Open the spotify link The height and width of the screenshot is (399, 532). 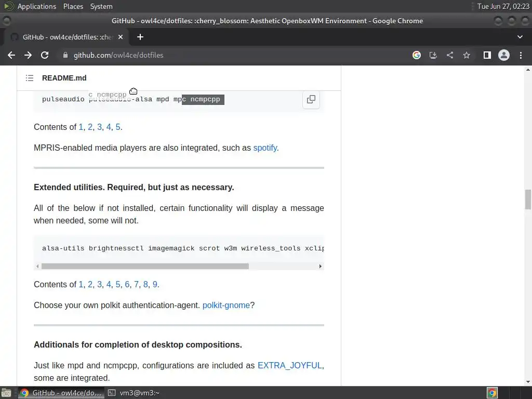point(265,148)
